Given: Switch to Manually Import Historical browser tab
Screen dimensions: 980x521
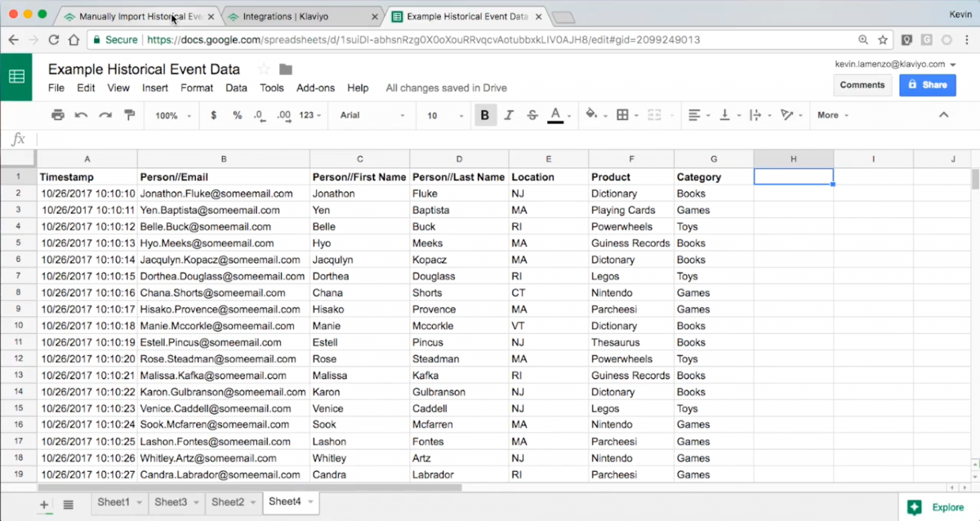Looking at the screenshot, I should coord(140,16).
